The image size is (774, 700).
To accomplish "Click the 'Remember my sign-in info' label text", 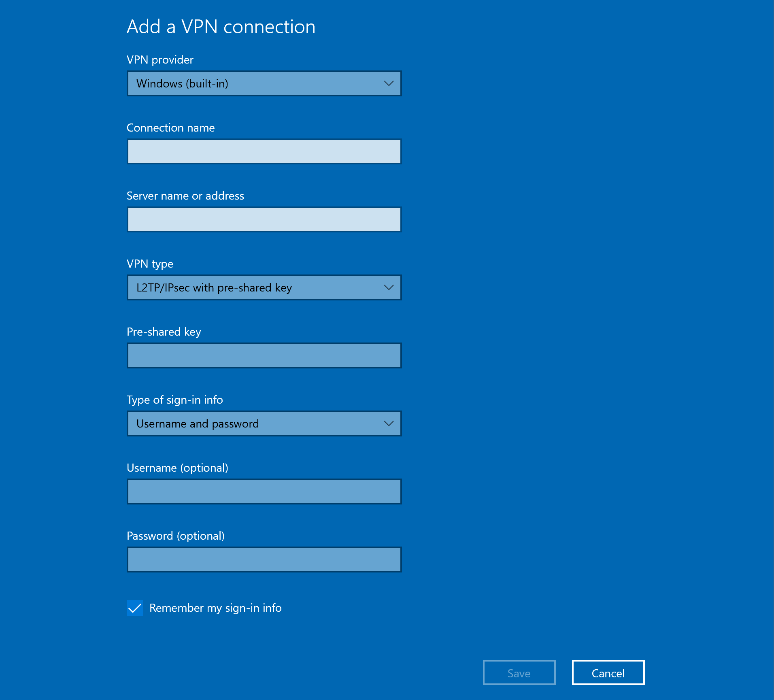I will pyautogui.click(x=215, y=608).
